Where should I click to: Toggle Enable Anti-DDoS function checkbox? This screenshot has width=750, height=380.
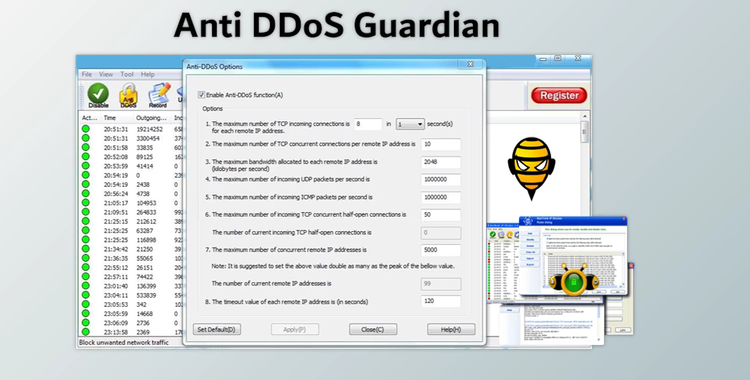coord(201,95)
